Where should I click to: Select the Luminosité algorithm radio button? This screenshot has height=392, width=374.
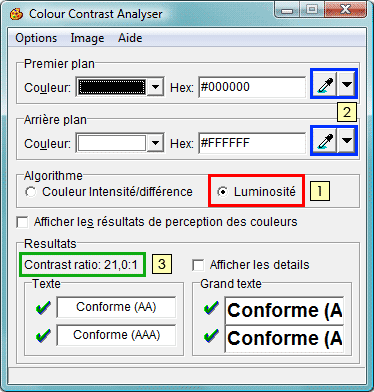click(x=223, y=192)
